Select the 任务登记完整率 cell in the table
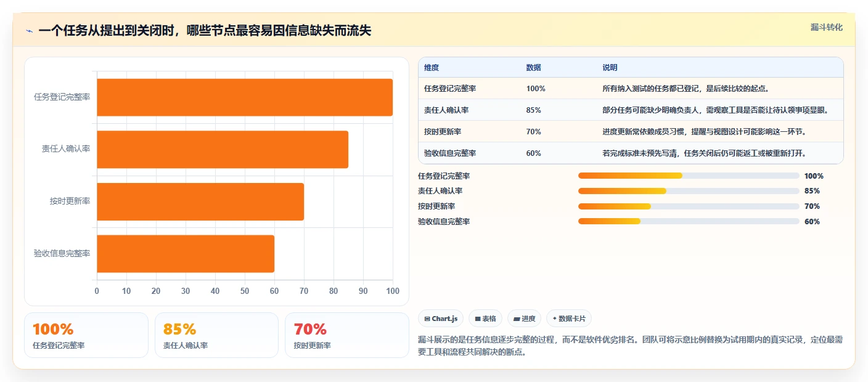This screenshot has width=868, height=382. pos(450,89)
